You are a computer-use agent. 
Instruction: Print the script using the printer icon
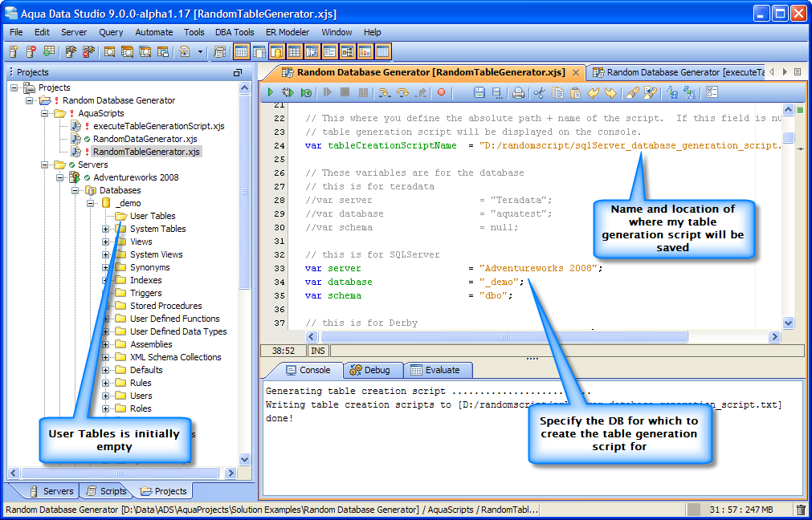518,92
